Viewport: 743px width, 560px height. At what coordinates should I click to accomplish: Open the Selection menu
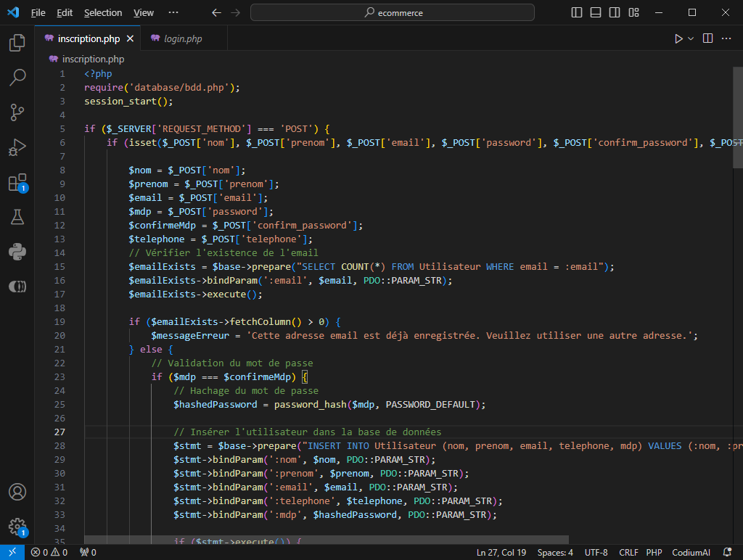pyautogui.click(x=103, y=12)
